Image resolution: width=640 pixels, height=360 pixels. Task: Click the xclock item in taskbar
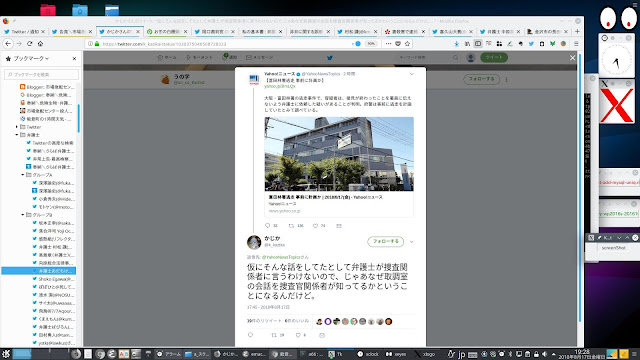368,354
